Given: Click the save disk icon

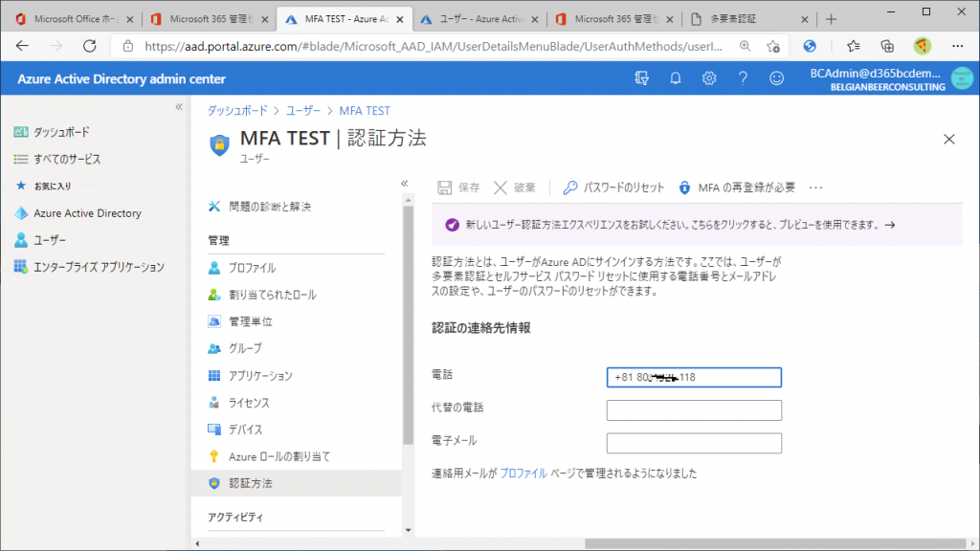Looking at the screenshot, I should pos(444,187).
